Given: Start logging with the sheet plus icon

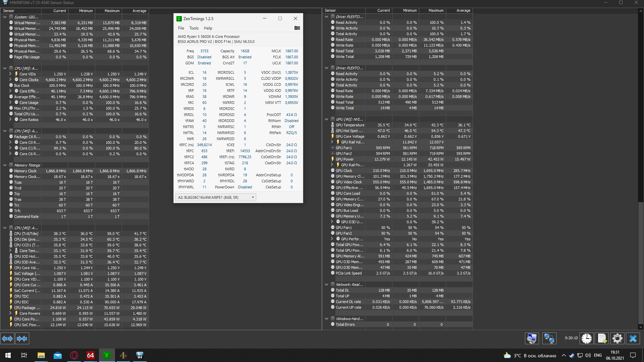Looking at the screenshot, I should click(x=602, y=339).
